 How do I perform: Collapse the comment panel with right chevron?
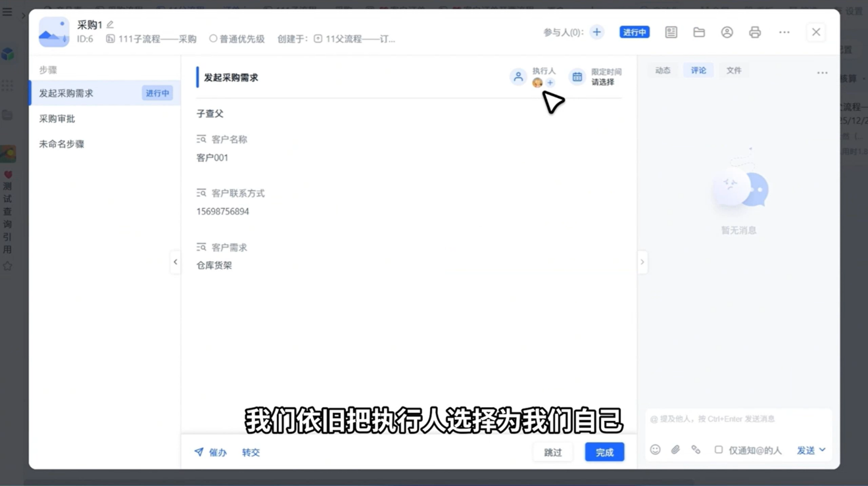[x=642, y=262]
